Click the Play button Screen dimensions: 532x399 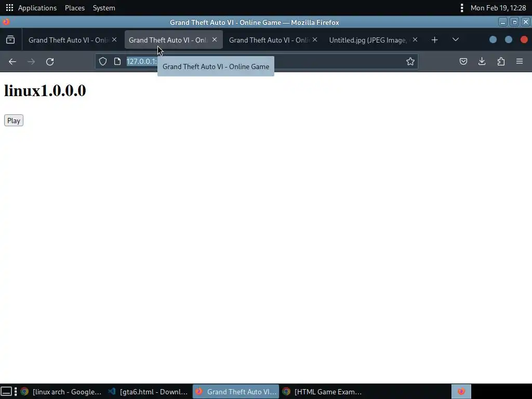(14, 121)
